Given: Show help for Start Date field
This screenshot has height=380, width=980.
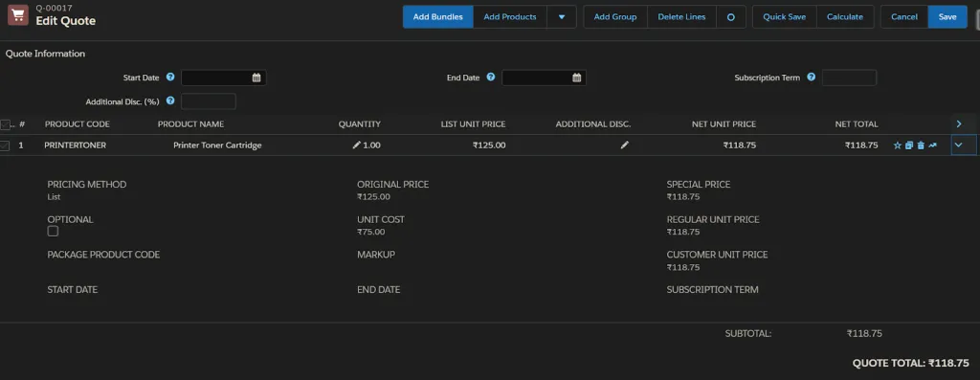Looking at the screenshot, I should tap(170, 78).
